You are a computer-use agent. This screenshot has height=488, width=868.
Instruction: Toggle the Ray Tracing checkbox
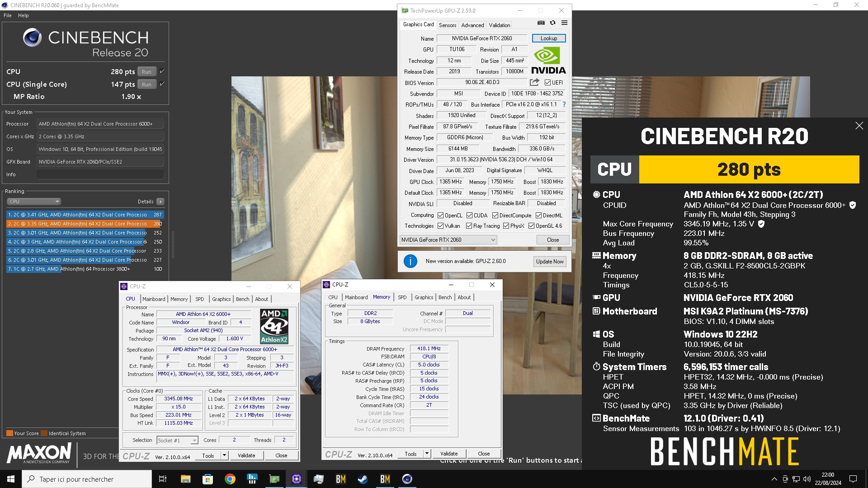469,226
